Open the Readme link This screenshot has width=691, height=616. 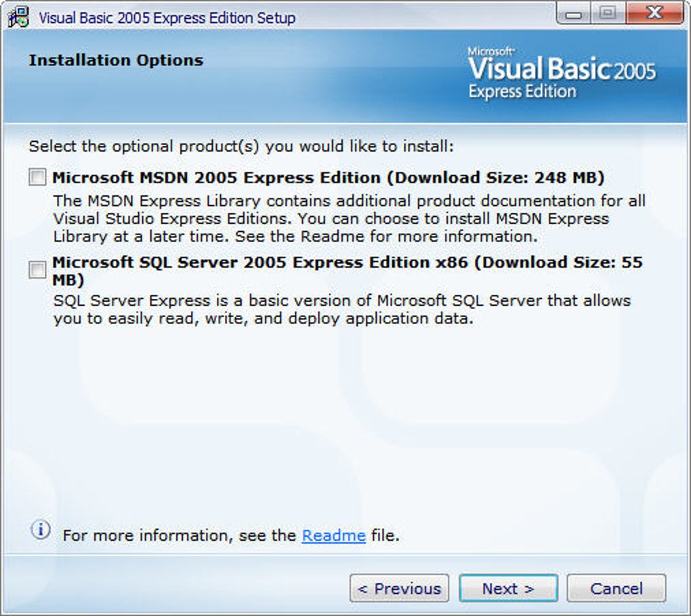(x=333, y=535)
